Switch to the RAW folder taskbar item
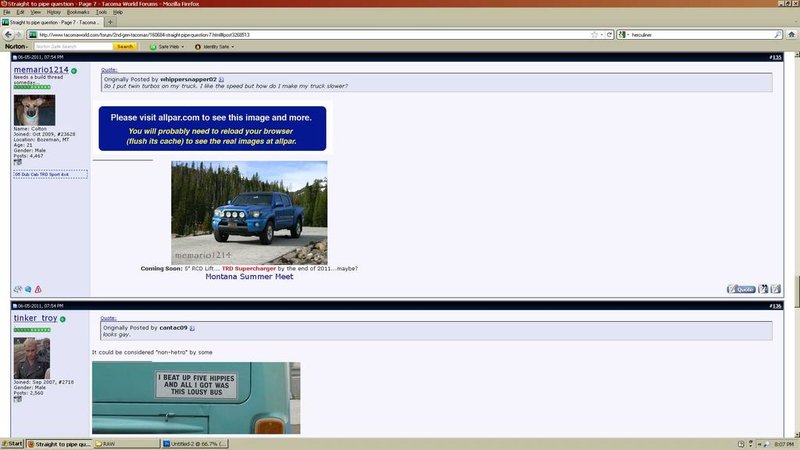The image size is (800, 450). click(127, 444)
